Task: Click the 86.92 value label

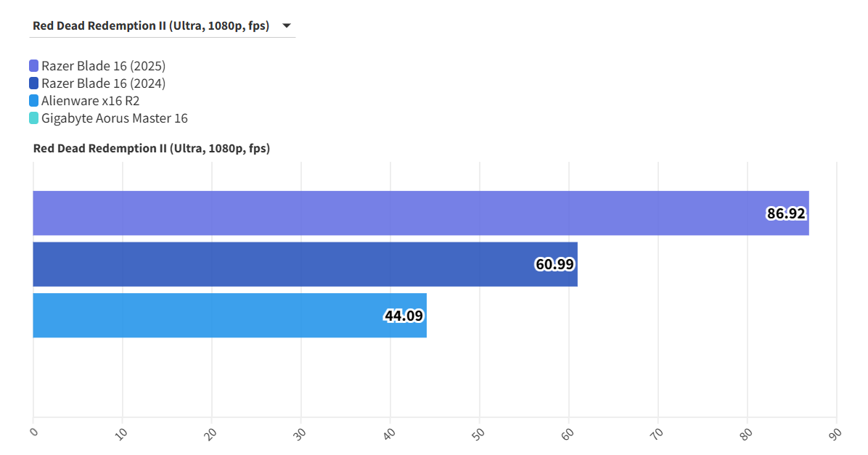Action: 786,214
